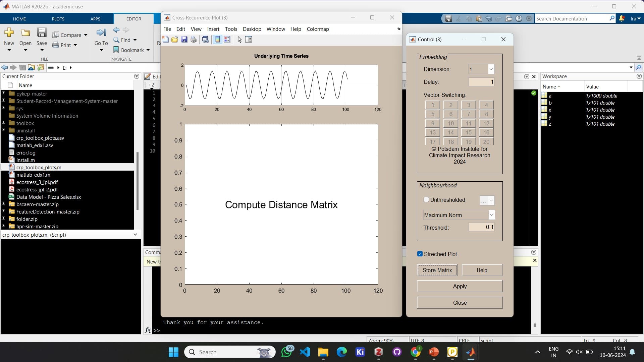This screenshot has height=362, width=644.
Task: Click Go To icon in Navigate section
Action: 101,33
